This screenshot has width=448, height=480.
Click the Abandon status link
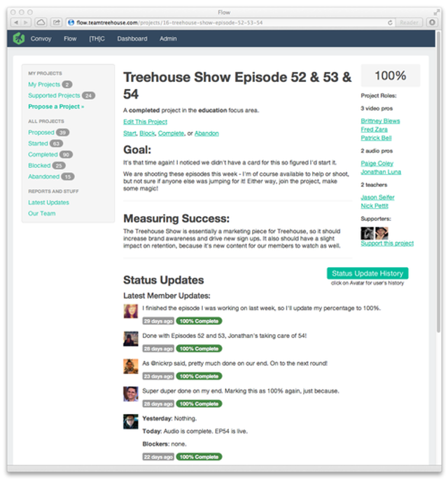click(x=206, y=134)
